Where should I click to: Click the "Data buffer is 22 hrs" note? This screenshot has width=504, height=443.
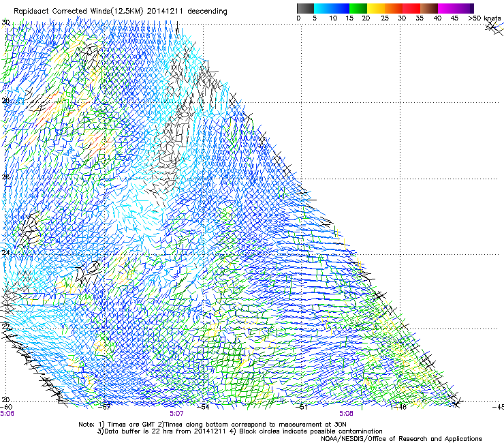pos(138,431)
